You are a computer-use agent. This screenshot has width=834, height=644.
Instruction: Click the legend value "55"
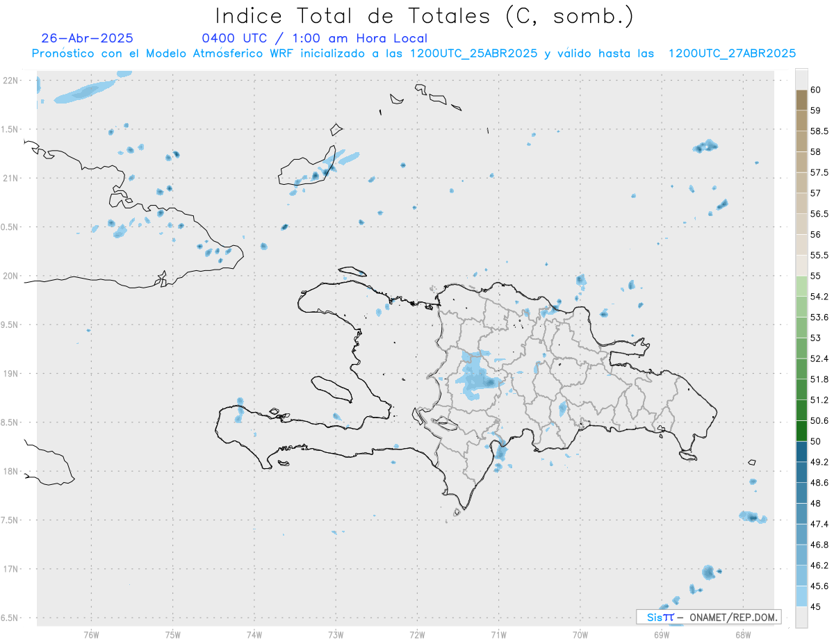816,276
